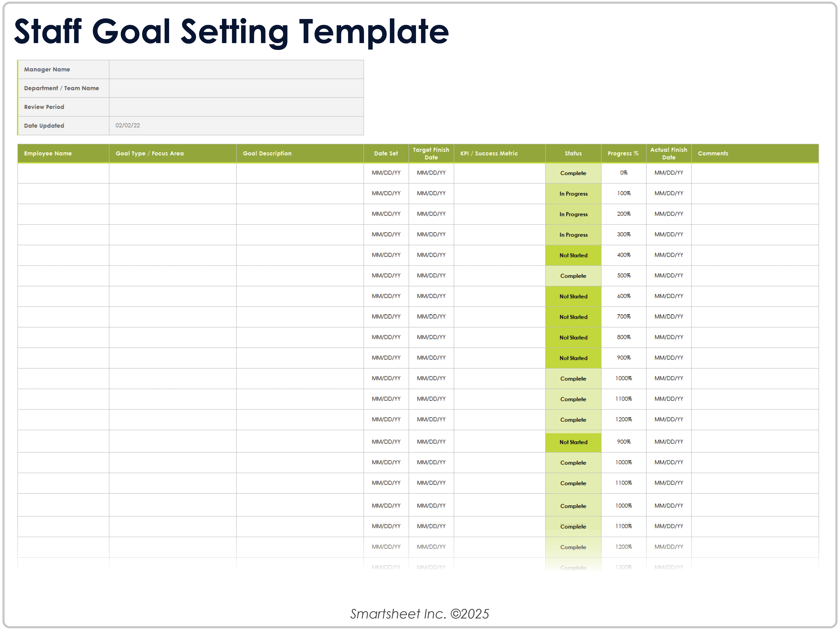Select the Review Period value field
This screenshot has height=630, width=840.
pos(236,107)
